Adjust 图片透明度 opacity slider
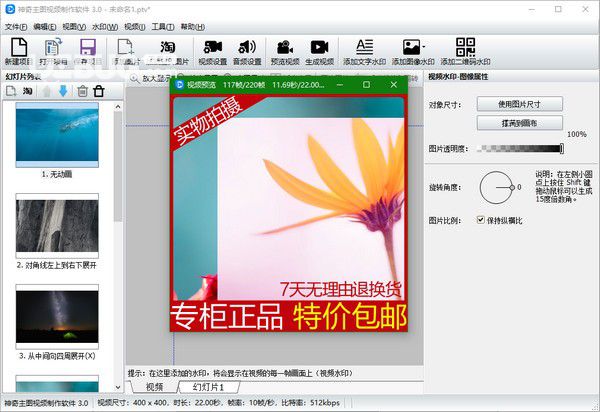The image size is (600, 412). pyautogui.click(x=520, y=148)
